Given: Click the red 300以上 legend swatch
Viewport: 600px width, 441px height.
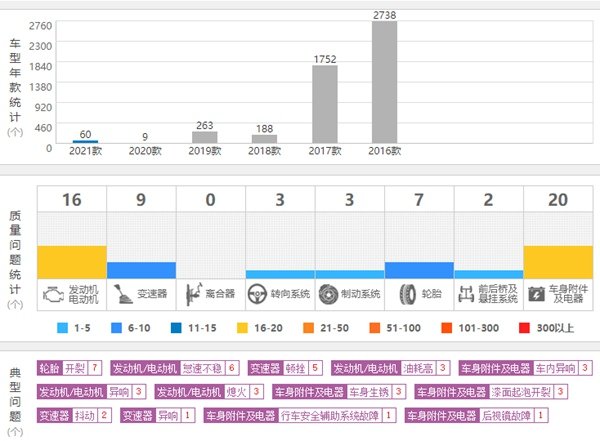Looking at the screenshot, I should click(x=527, y=326).
